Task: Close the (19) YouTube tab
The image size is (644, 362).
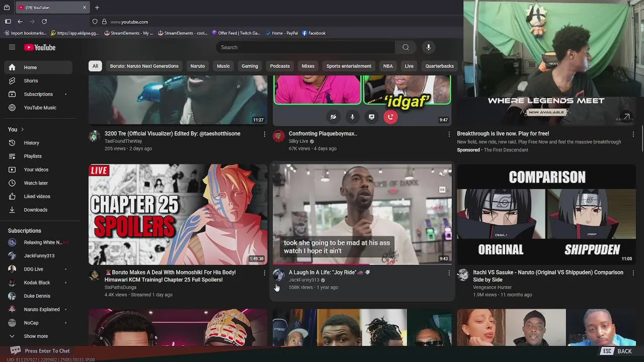Action: click(85, 8)
